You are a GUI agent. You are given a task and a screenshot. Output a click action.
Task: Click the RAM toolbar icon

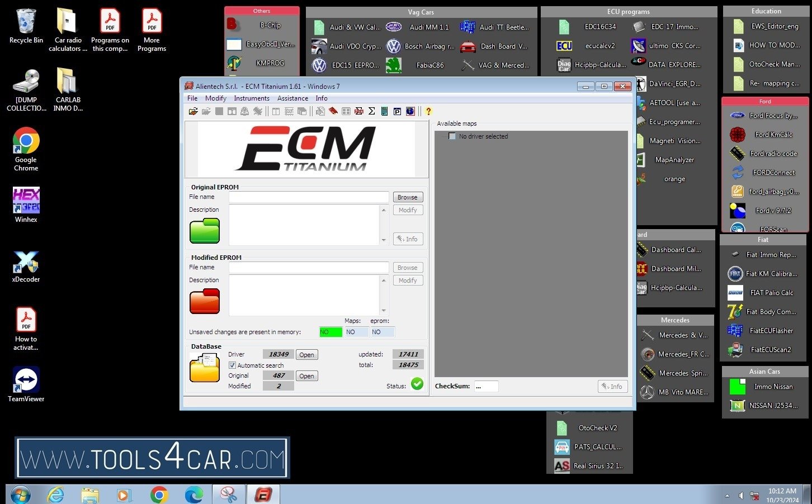[358, 111]
